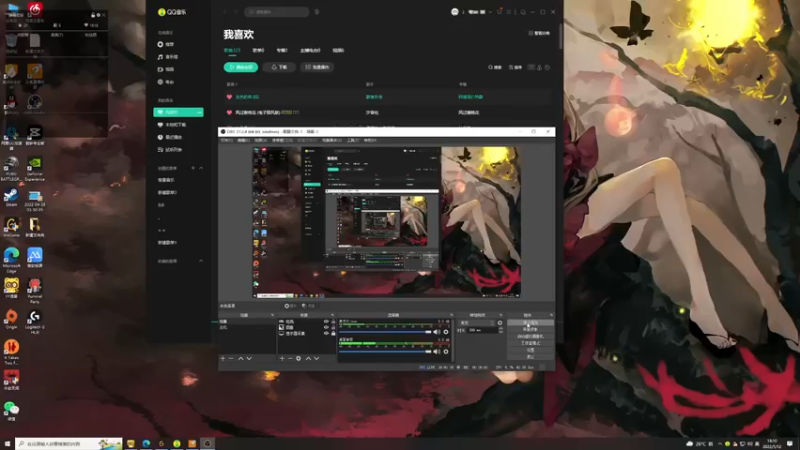Adjust the transition duration stepper in OBS
Image resolution: width=800 pixels, height=450 pixels.
coord(501,331)
